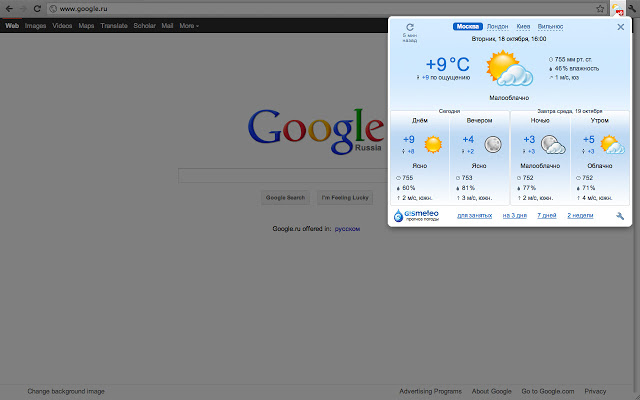Open the Privacy link

[595, 391]
